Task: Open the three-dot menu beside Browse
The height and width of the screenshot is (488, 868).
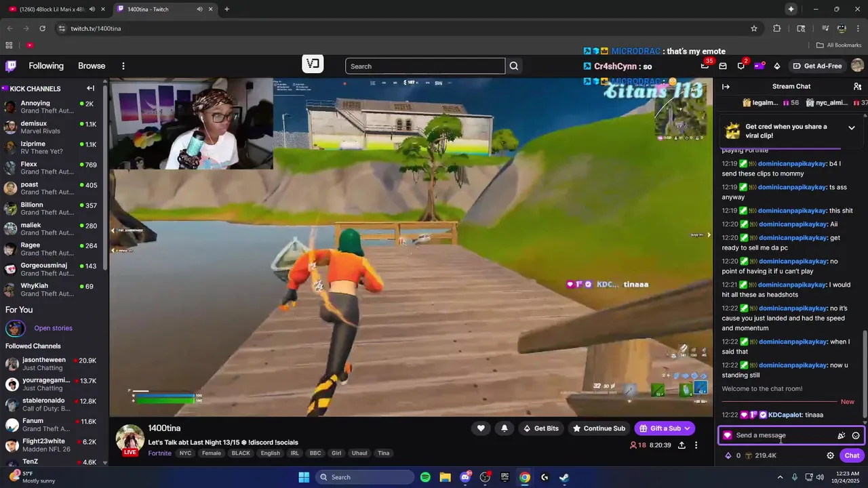Action: (x=123, y=66)
